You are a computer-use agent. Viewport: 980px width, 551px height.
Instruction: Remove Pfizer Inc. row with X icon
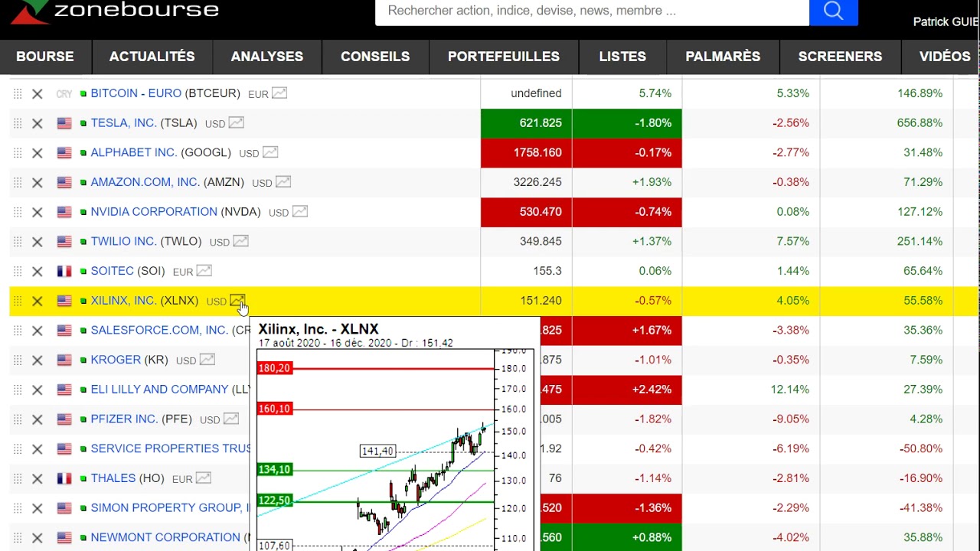tap(37, 419)
